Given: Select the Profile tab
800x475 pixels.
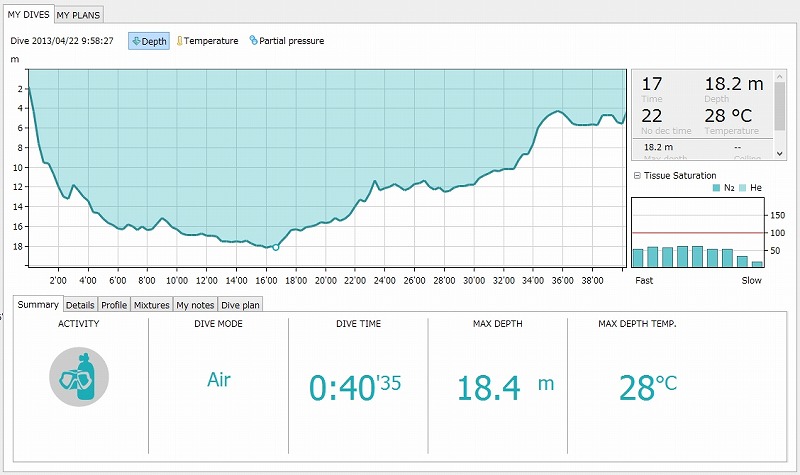Looking at the screenshot, I should [115, 304].
